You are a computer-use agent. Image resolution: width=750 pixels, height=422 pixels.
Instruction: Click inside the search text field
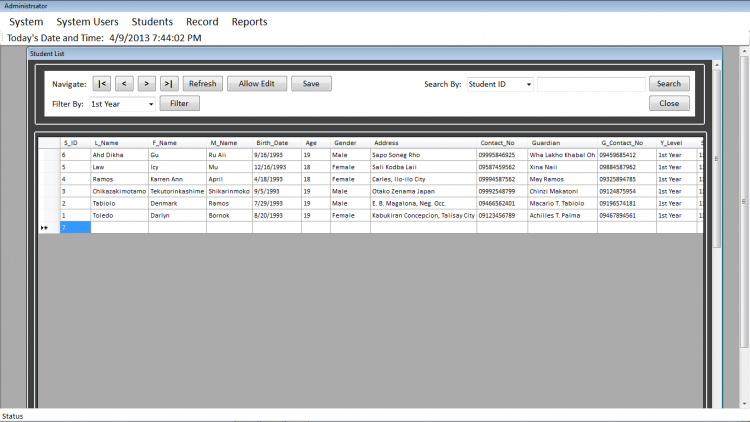coord(591,84)
